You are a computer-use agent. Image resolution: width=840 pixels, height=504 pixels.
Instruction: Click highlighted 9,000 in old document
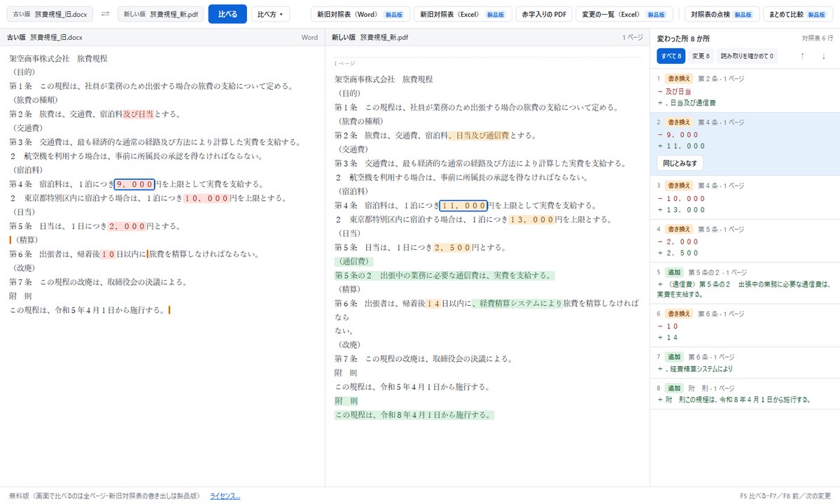134,184
